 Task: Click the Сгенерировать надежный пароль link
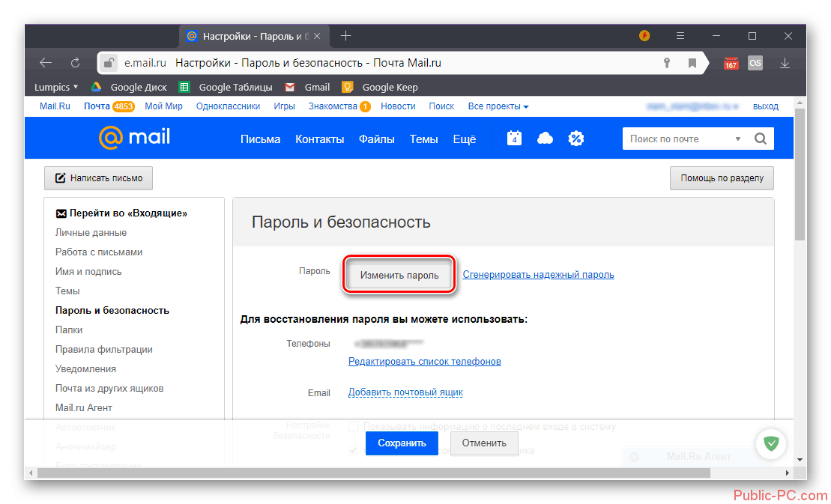pos(538,275)
